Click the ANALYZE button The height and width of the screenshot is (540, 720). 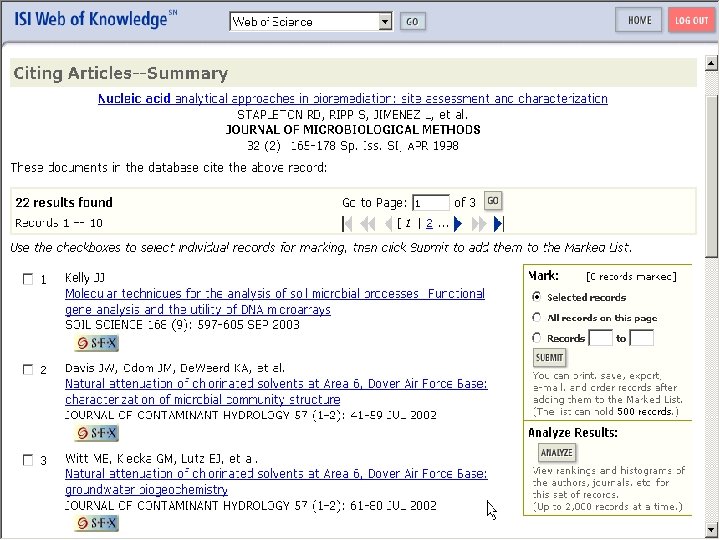[557, 453]
